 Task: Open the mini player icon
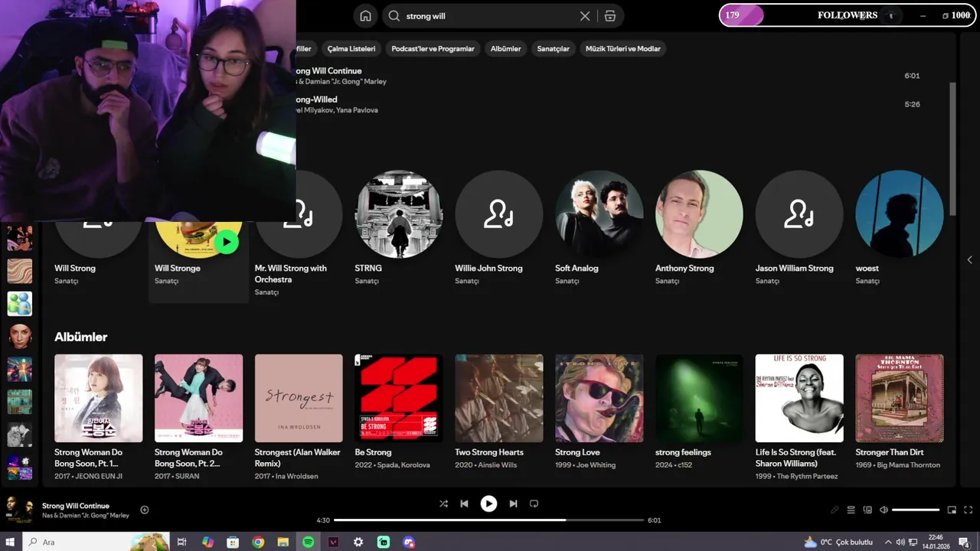pyautogui.click(x=952, y=510)
